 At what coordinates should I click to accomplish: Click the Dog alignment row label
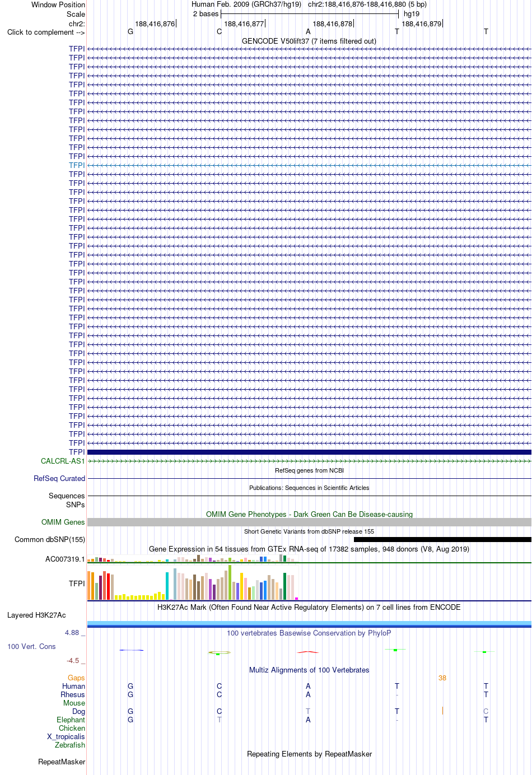(x=78, y=711)
